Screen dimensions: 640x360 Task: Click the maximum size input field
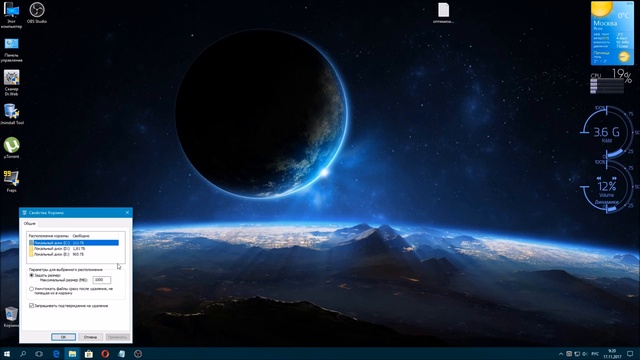102,280
